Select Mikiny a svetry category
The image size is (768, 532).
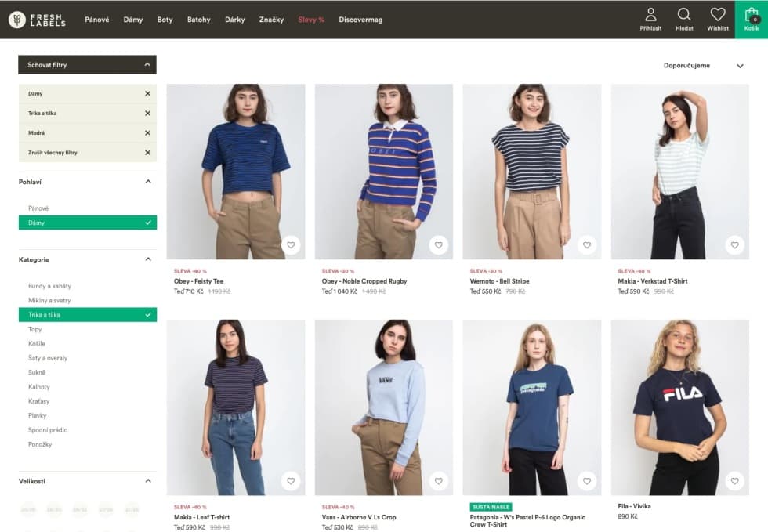pos(49,300)
